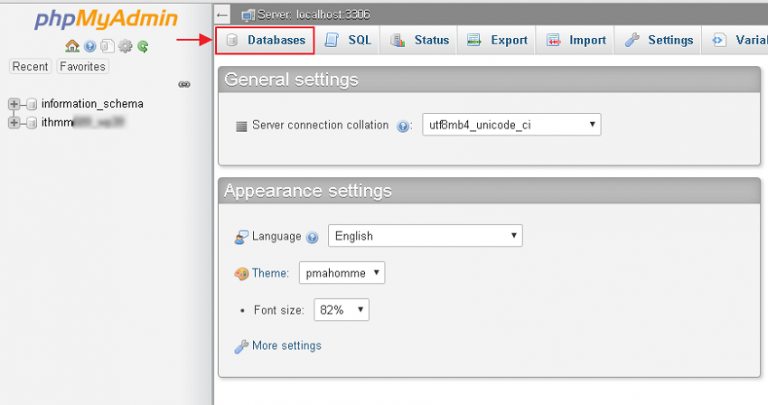Open the Font size dropdown showing 82%
768x405 pixels.
pos(341,310)
